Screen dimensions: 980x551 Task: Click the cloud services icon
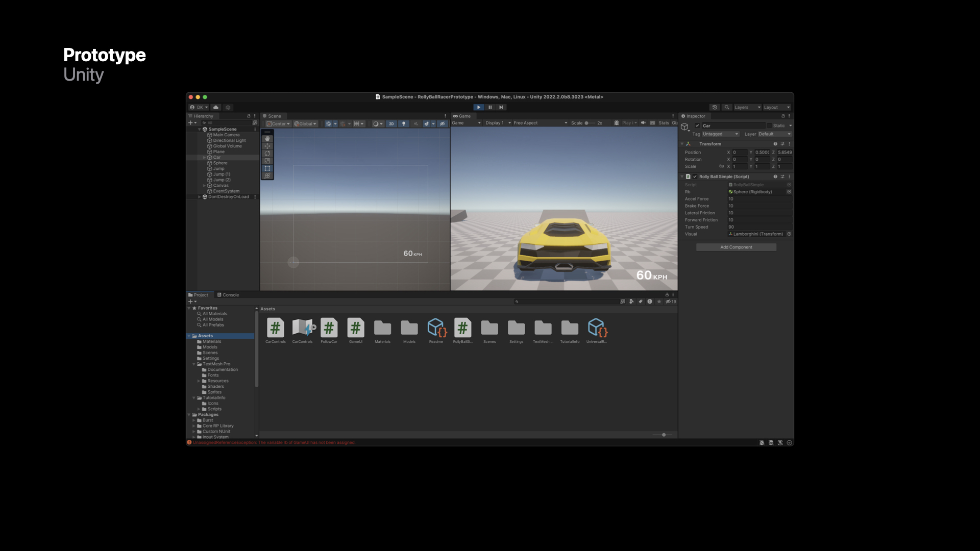point(216,107)
